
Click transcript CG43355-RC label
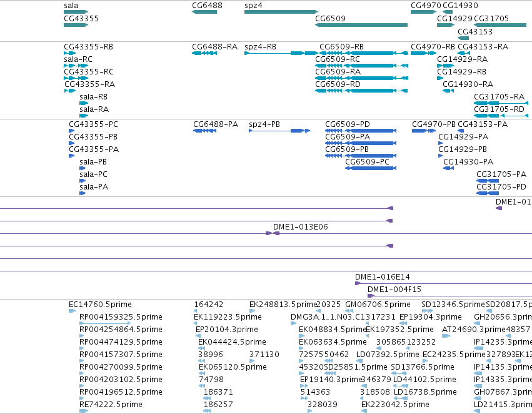pos(89,71)
